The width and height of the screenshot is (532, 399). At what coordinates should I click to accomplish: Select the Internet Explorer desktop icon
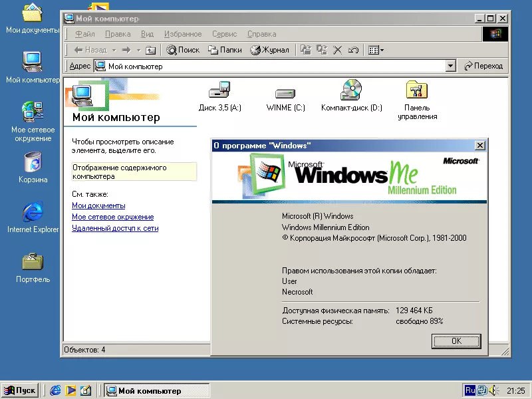33,217
